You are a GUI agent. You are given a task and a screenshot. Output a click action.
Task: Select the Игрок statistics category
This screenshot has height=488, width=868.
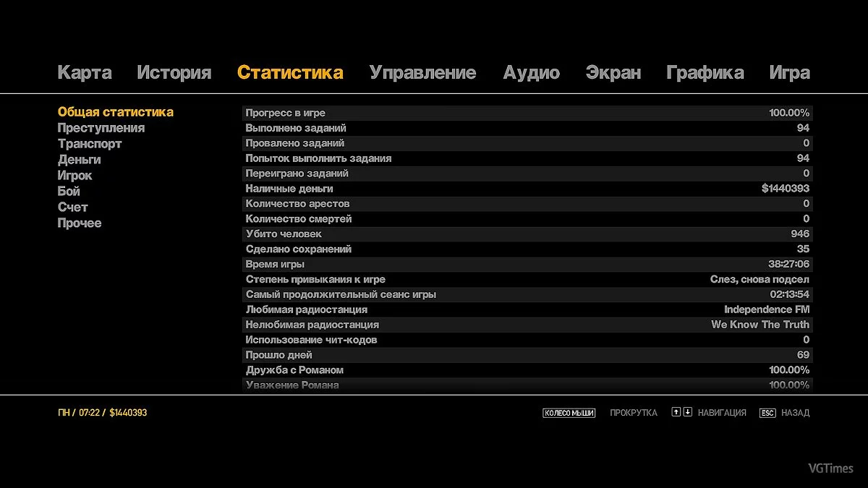click(x=75, y=176)
